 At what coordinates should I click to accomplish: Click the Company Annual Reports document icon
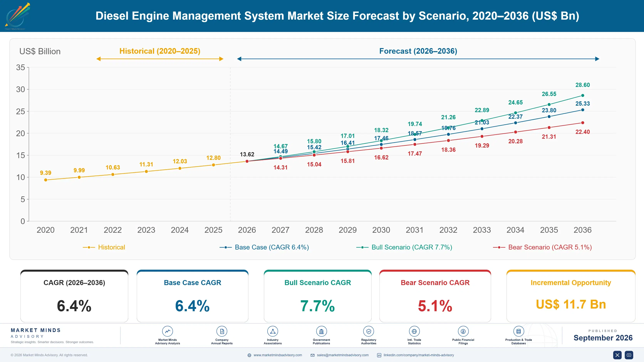pos(222,331)
